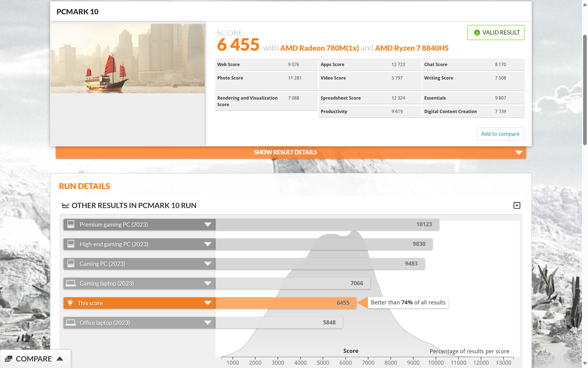Click the laptop icon for Gaming laptop (2023)

click(x=71, y=283)
